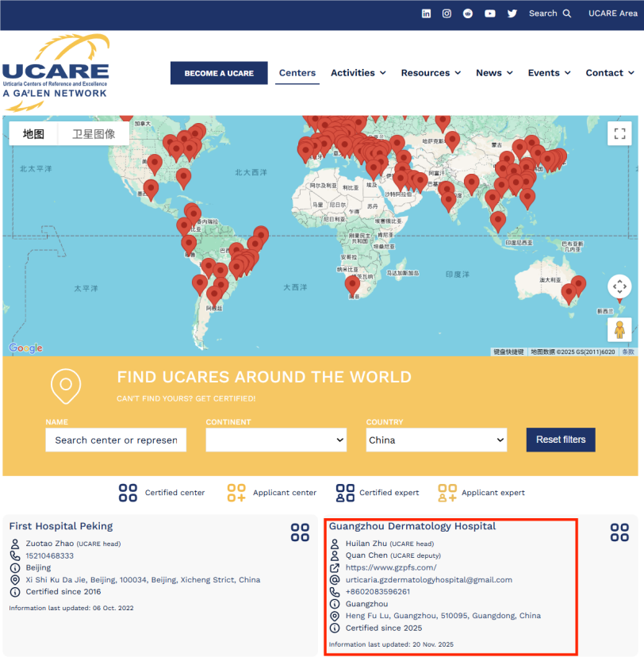This screenshot has width=644, height=661.
Task: Open the Country dropdown showing China
Action: (x=436, y=440)
